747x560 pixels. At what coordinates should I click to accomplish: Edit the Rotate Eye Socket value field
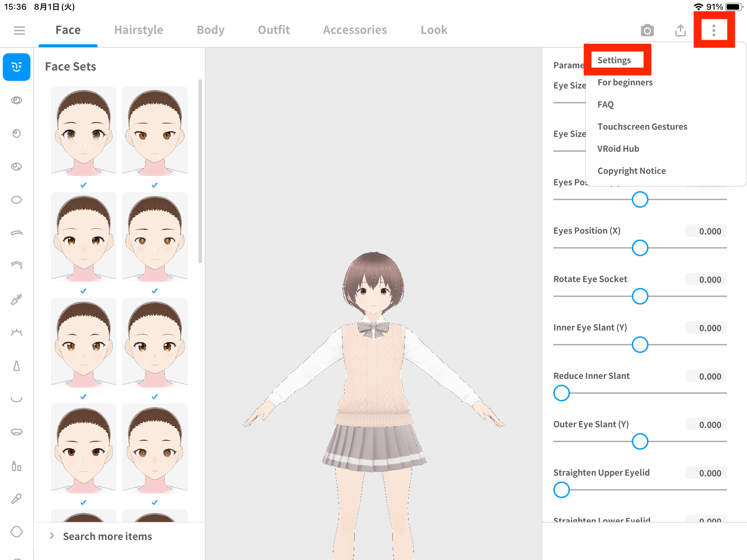[706, 279]
